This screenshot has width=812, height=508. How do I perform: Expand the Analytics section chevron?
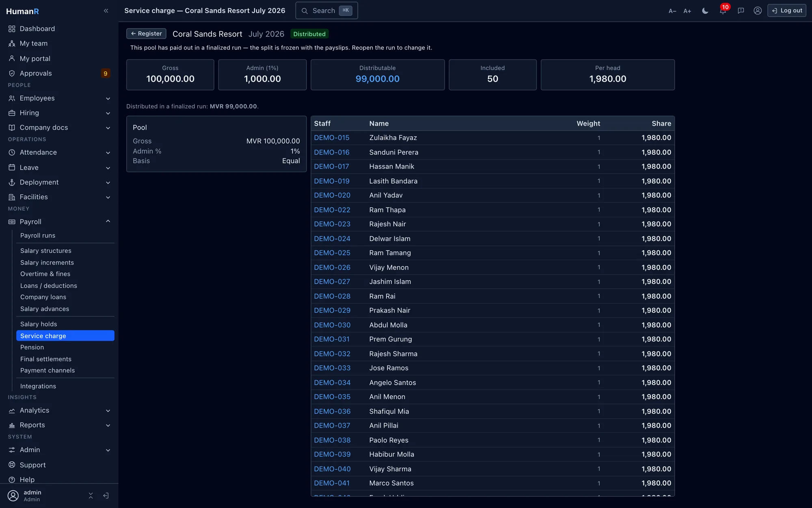click(x=108, y=410)
